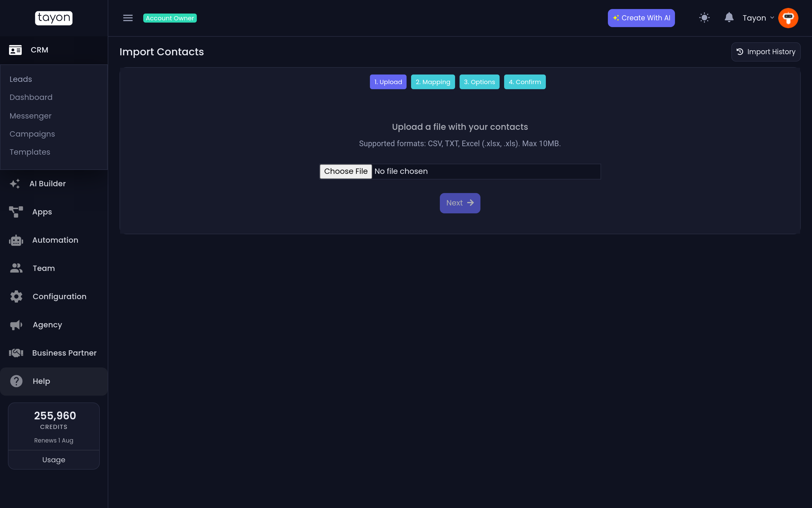Select the 3. Options step
The image size is (812, 508).
(479, 82)
